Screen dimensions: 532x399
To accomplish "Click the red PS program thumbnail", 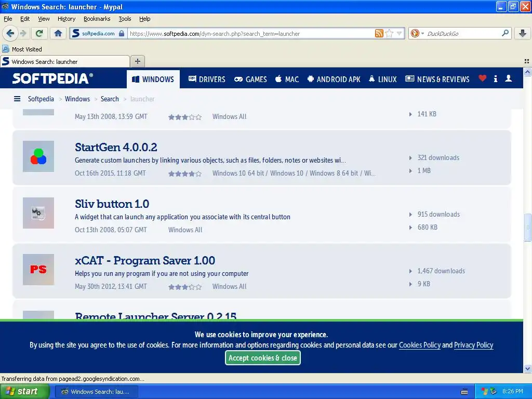I will [x=38, y=270].
